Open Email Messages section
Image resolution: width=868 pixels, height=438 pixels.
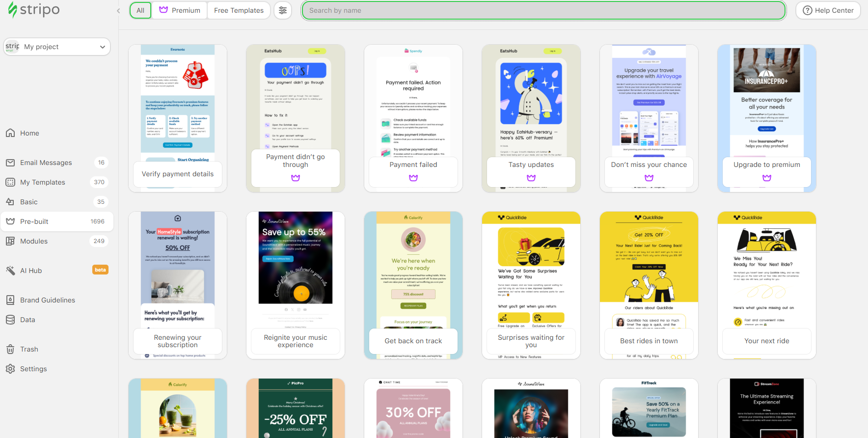tap(46, 163)
